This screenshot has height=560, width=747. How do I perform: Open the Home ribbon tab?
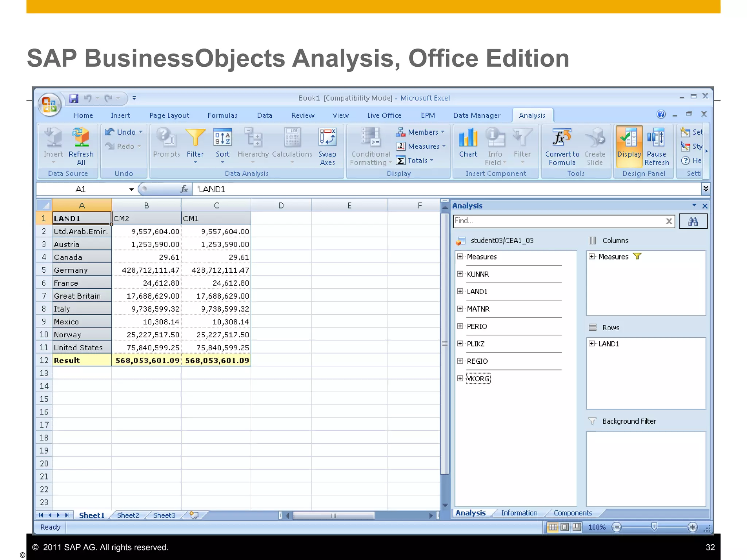click(83, 116)
